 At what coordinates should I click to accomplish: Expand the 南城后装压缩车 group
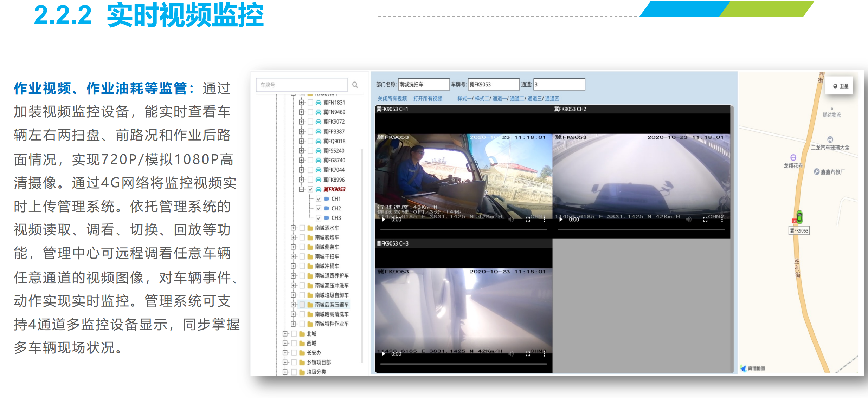293,305
